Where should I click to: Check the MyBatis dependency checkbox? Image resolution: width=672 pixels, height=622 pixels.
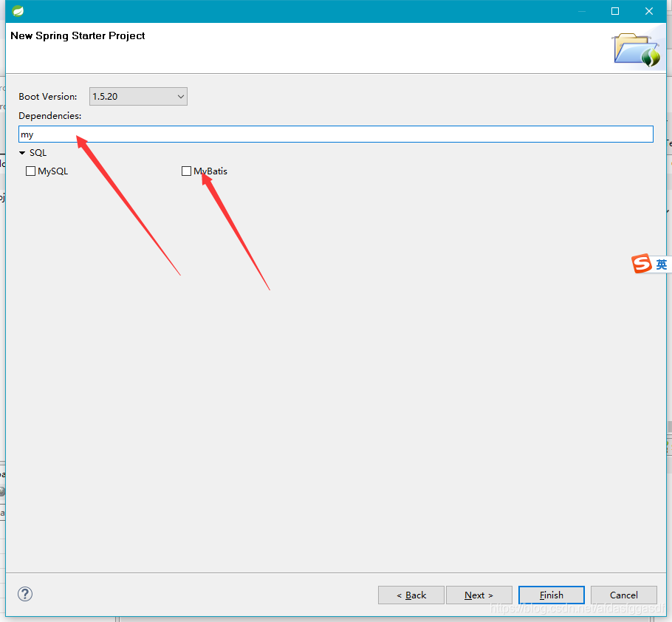click(x=186, y=171)
